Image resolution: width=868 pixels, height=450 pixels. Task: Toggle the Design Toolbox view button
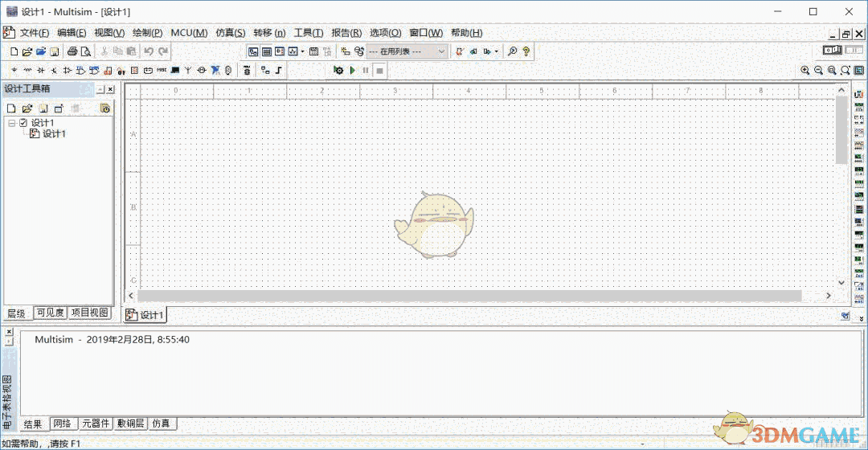click(253, 51)
